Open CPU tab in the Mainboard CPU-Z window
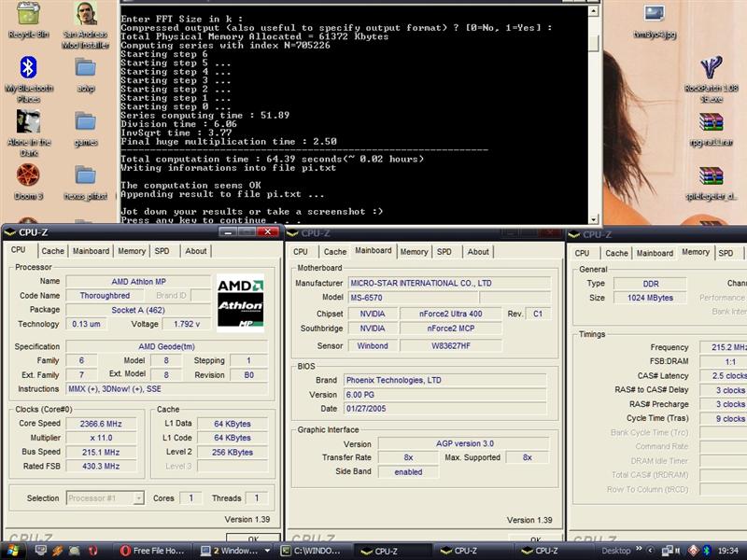 click(x=300, y=252)
